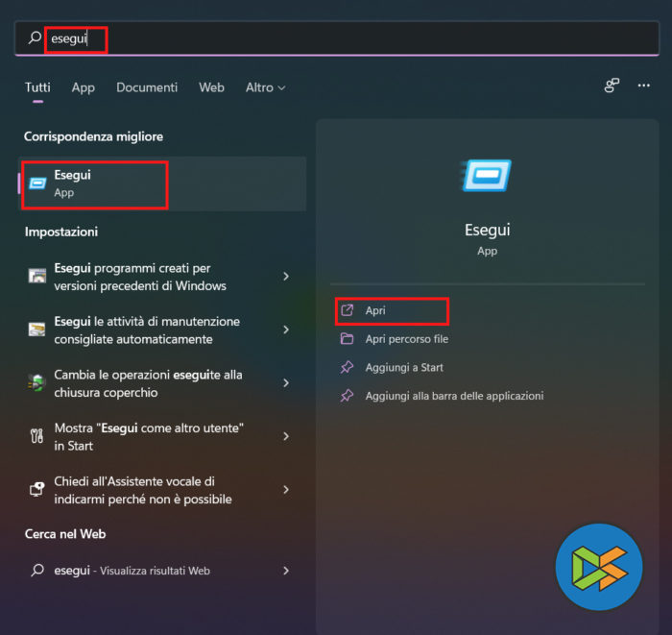Choose 'Apri percorso file'
The height and width of the screenshot is (635, 672).
[x=407, y=339]
